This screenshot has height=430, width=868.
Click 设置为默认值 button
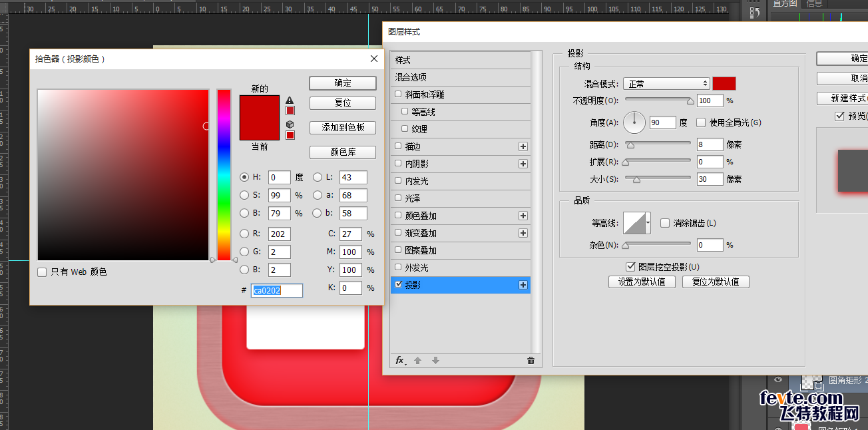(x=642, y=282)
